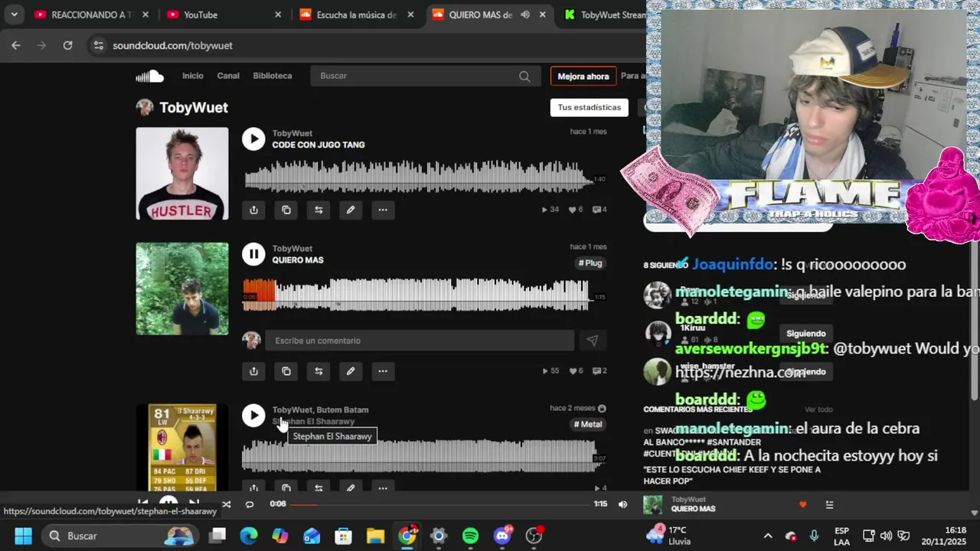The width and height of the screenshot is (980, 551).
Task: Open more options menu for QUIERO MAS
Action: point(383,371)
